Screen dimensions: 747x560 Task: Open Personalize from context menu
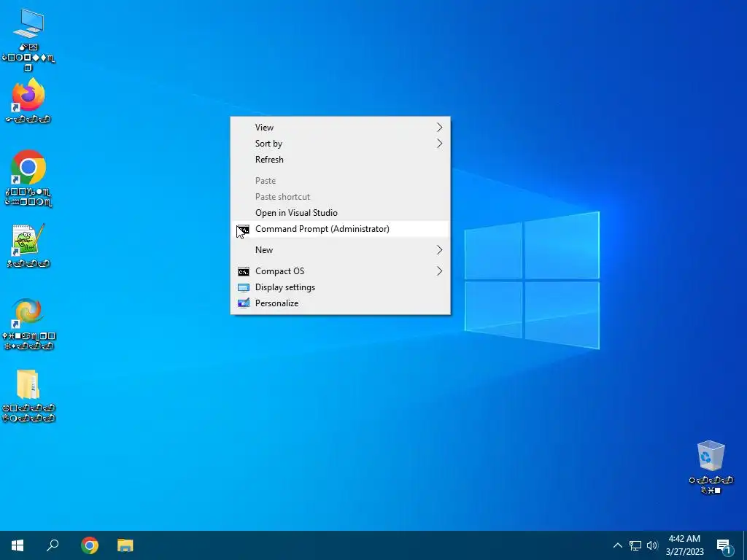(340, 303)
